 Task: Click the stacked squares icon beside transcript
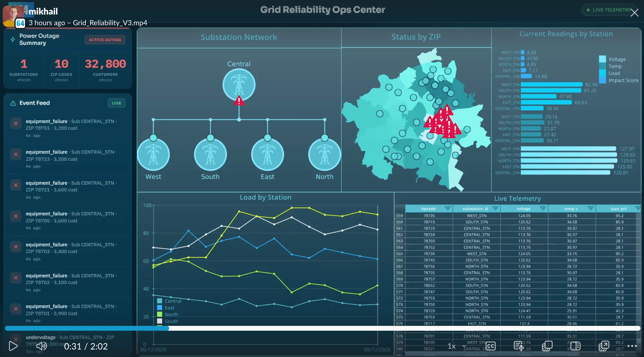pos(547,346)
